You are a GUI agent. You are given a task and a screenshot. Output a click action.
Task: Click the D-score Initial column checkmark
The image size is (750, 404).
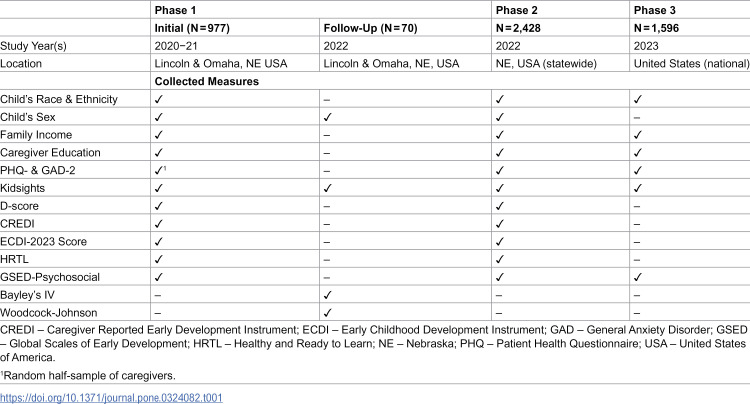click(159, 206)
